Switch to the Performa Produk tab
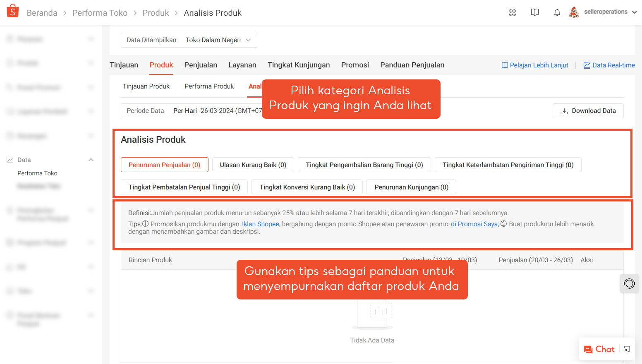This screenshot has width=642, height=364. pyautogui.click(x=209, y=86)
